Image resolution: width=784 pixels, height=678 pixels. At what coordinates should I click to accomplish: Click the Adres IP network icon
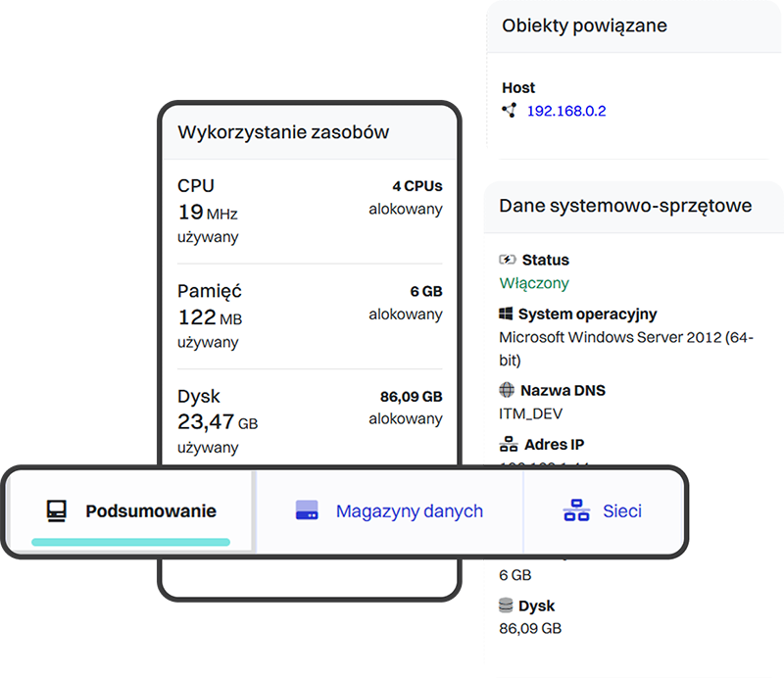tap(508, 444)
